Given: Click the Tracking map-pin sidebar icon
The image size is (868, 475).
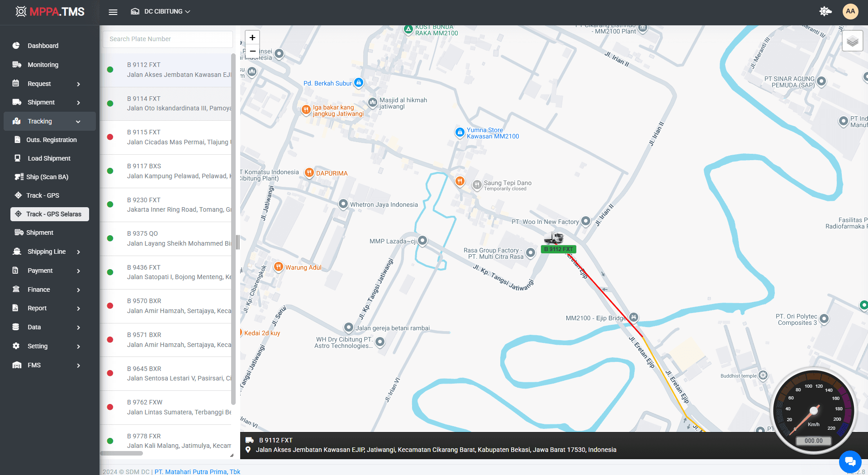Looking at the screenshot, I should pos(17,121).
